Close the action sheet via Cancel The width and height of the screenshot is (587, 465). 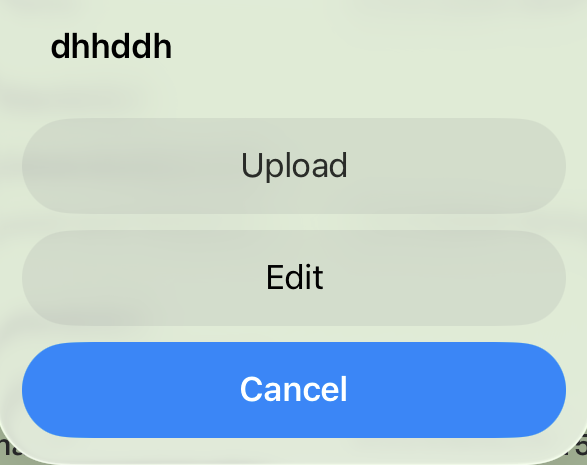pos(294,390)
